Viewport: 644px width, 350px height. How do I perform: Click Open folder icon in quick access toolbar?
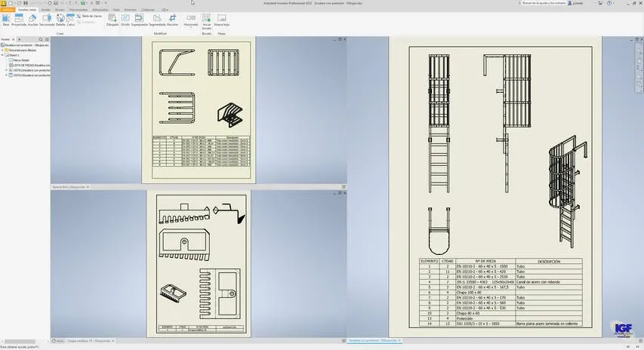pos(19,3)
